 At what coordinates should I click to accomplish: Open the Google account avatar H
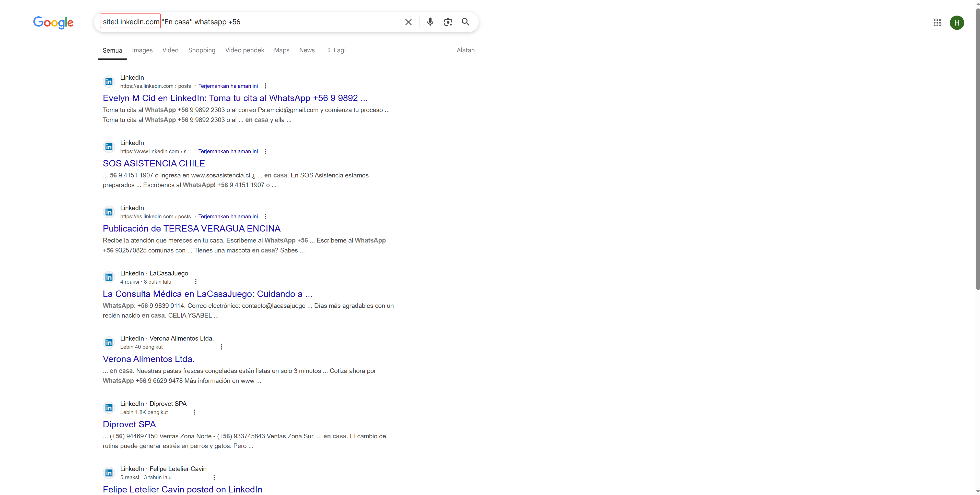956,23
